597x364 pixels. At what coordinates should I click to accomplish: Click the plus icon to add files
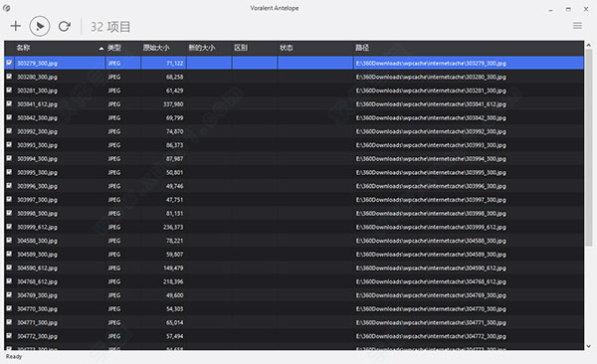(x=16, y=26)
